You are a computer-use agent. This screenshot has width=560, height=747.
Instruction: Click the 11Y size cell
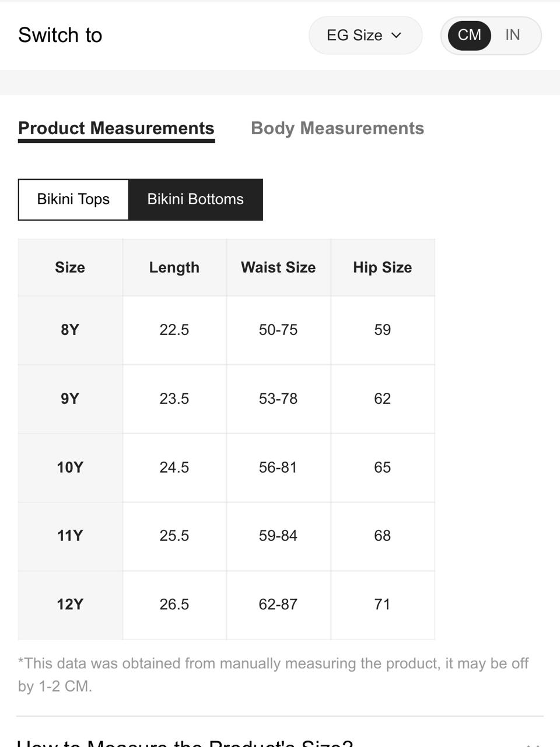(70, 536)
